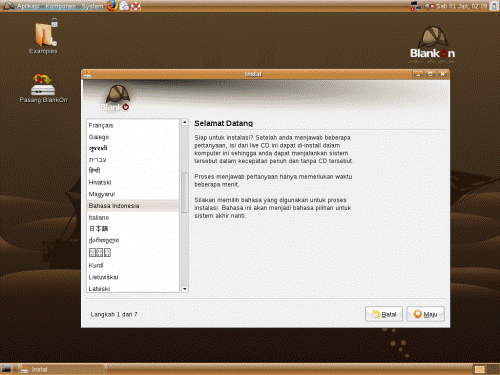Click the Pasang BlankOn installer icon
500x375 pixels.
tap(43, 88)
